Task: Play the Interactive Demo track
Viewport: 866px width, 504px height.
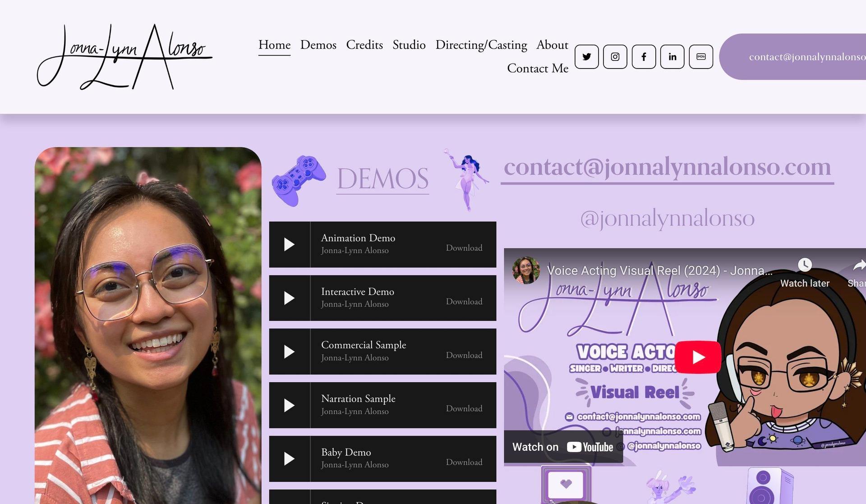Action: pos(289,298)
